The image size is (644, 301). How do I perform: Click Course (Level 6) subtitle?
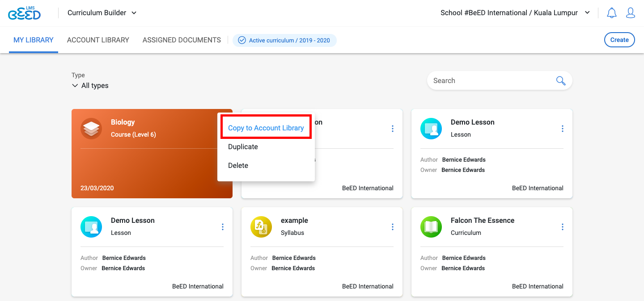[133, 134]
